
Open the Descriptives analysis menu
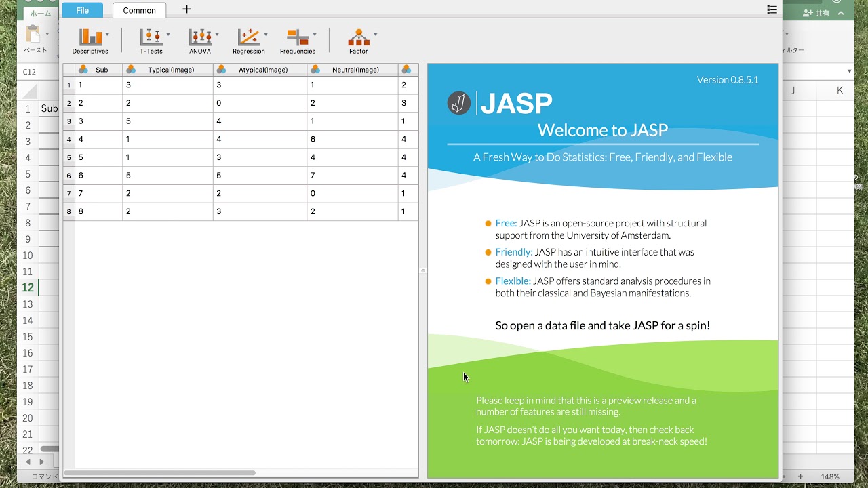tap(90, 41)
